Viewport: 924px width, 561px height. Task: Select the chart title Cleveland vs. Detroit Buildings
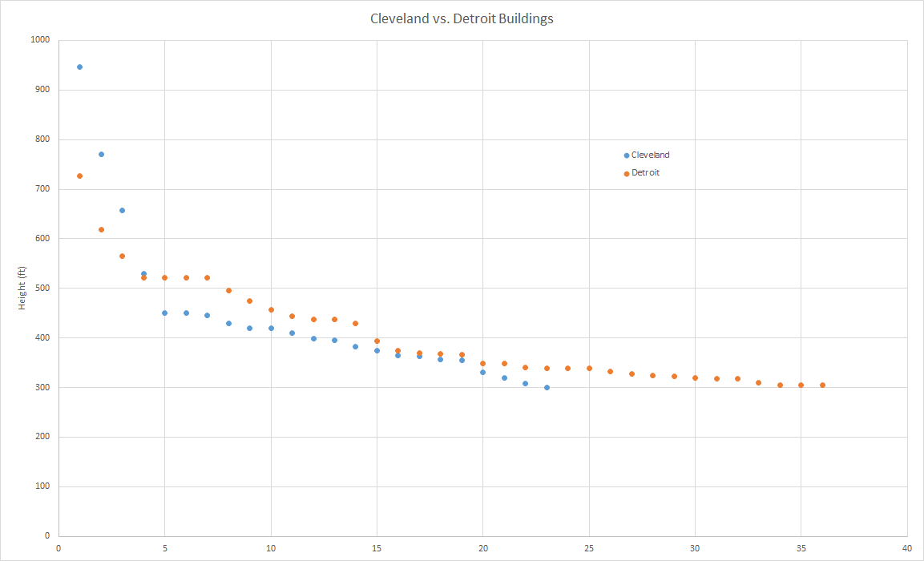pyautogui.click(x=462, y=19)
